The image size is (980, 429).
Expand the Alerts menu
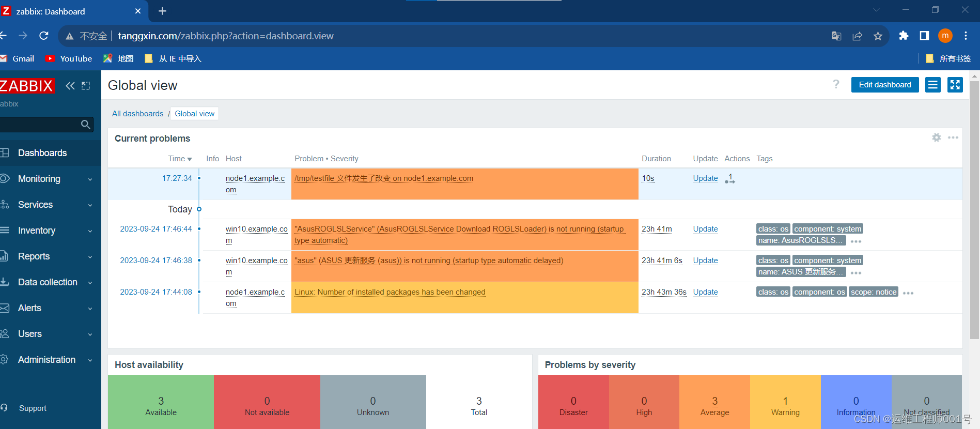(x=50, y=308)
